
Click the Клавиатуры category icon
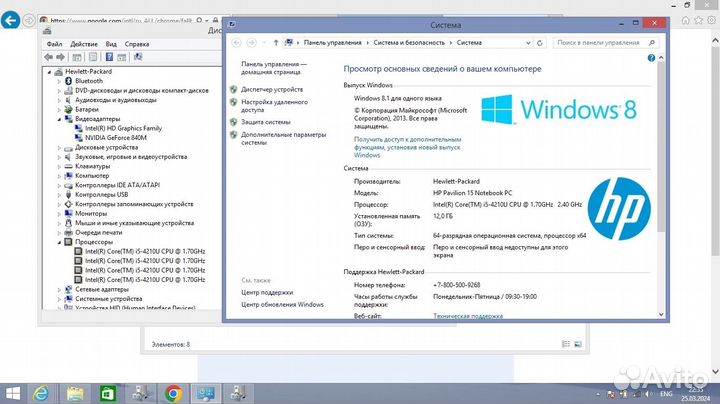68,166
